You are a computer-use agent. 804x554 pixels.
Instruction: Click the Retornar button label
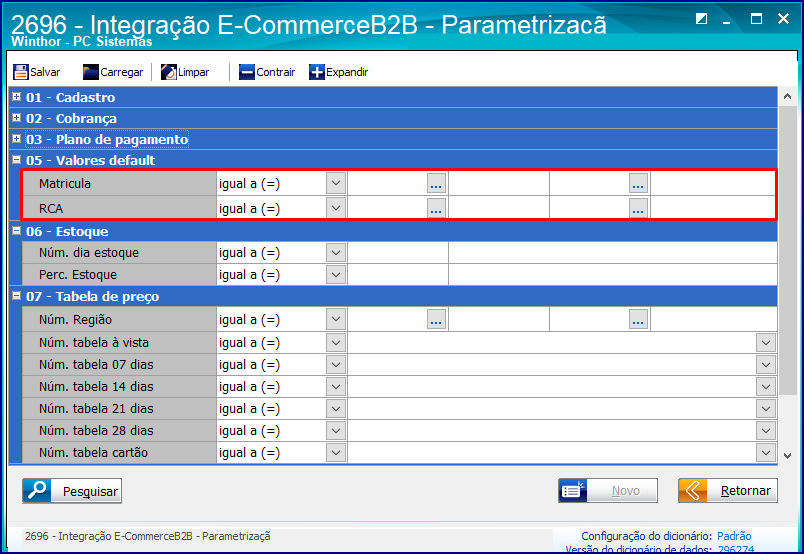point(746,491)
